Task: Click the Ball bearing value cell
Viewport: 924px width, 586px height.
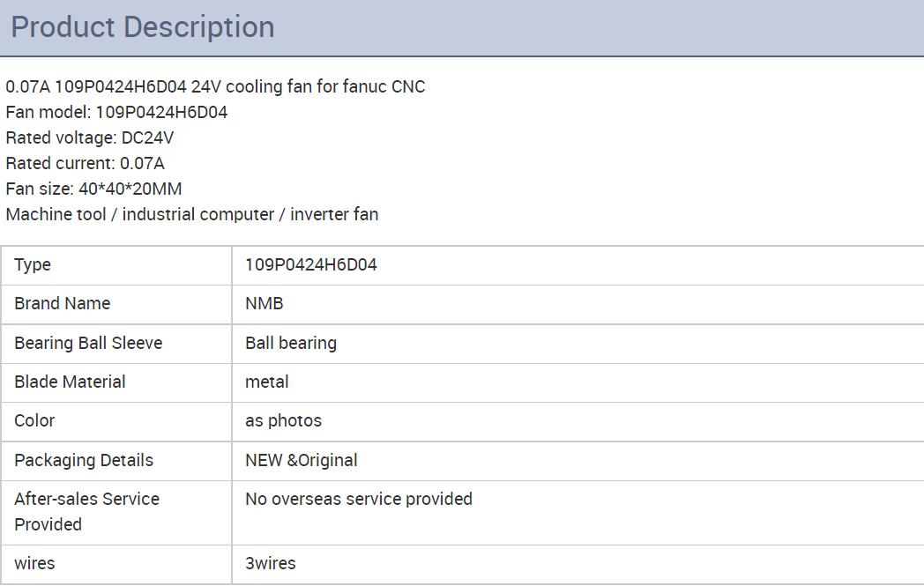Action: 291,343
